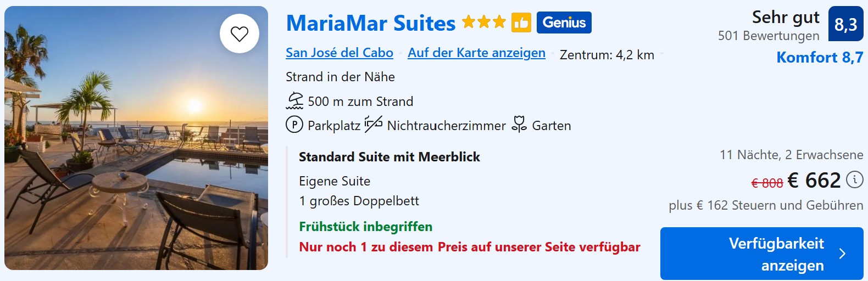This screenshot has width=868, height=281.
Task: Click the yellow thumbs-up preferred partner icon
Action: (521, 23)
